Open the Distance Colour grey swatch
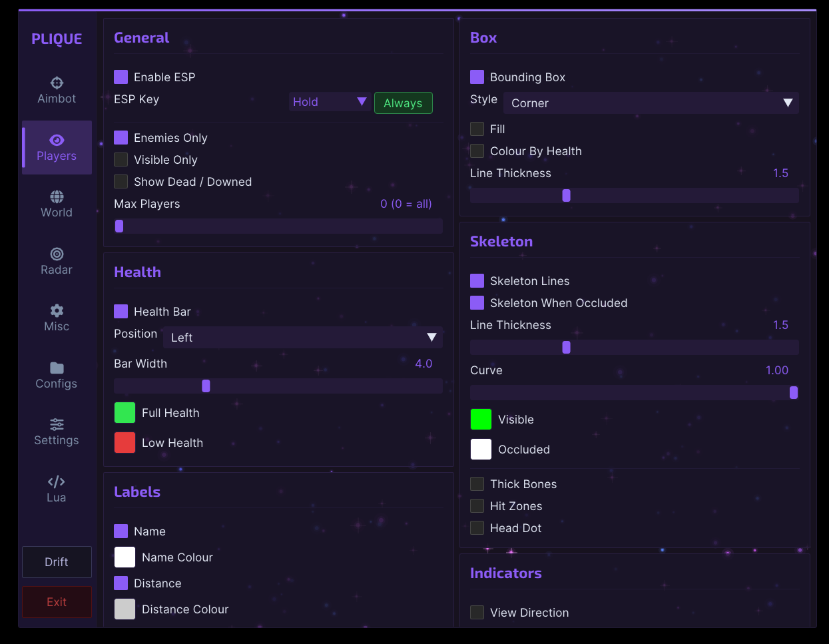 click(x=125, y=609)
